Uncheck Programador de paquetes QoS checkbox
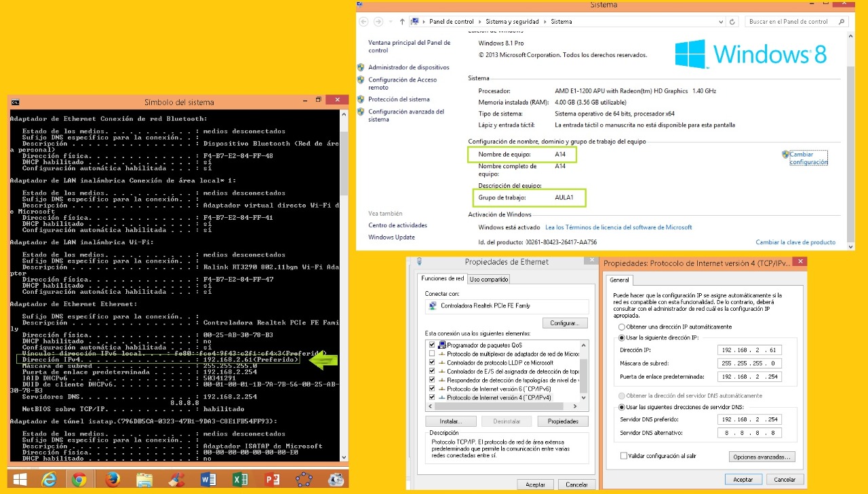Viewport: 868px width, 494px height. [432, 345]
